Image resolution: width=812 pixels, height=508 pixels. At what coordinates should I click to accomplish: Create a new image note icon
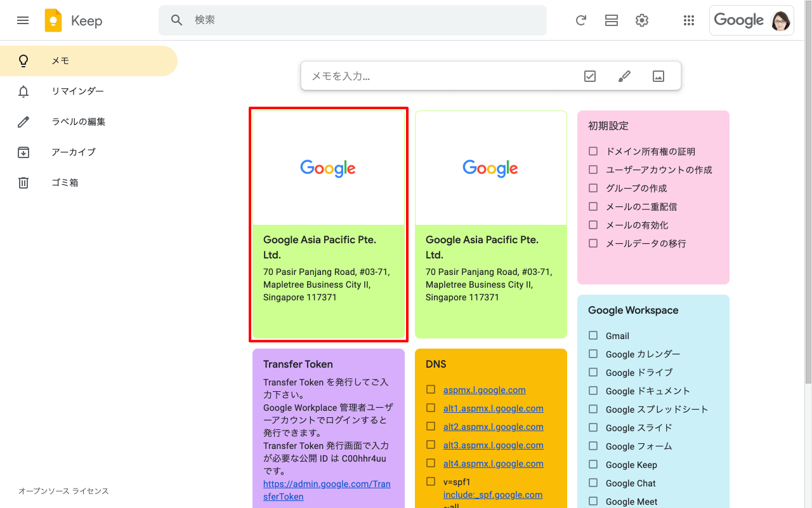point(658,76)
